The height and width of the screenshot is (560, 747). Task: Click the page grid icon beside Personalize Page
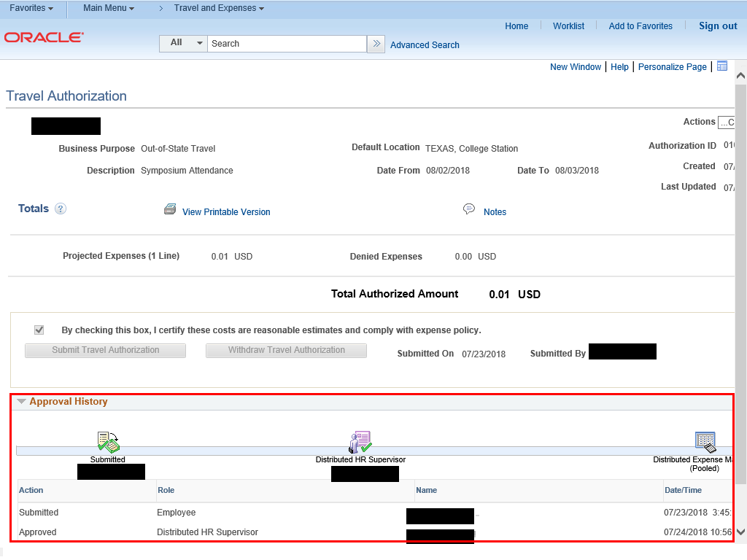[x=722, y=66]
